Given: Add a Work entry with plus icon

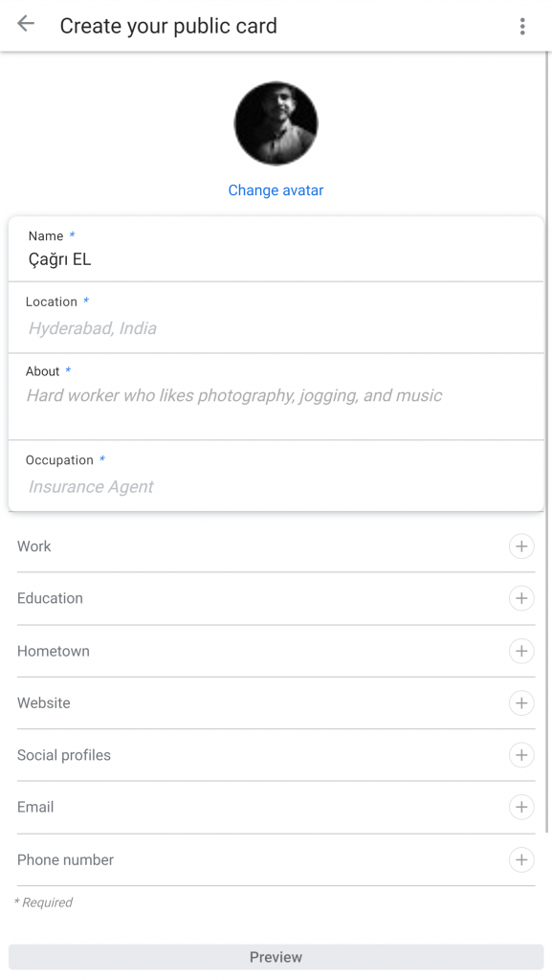Looking at the screenshot, I should pyautogui.click(x=521, y=546).
